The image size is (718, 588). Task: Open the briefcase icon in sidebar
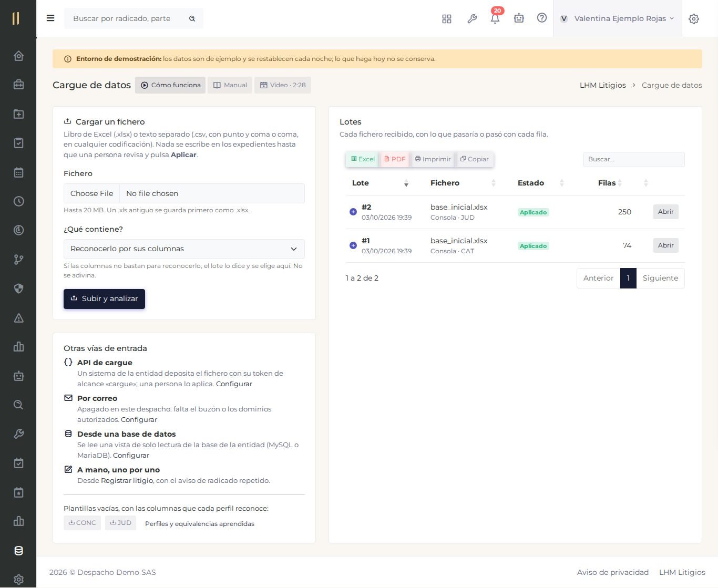(x=18, y=85)
